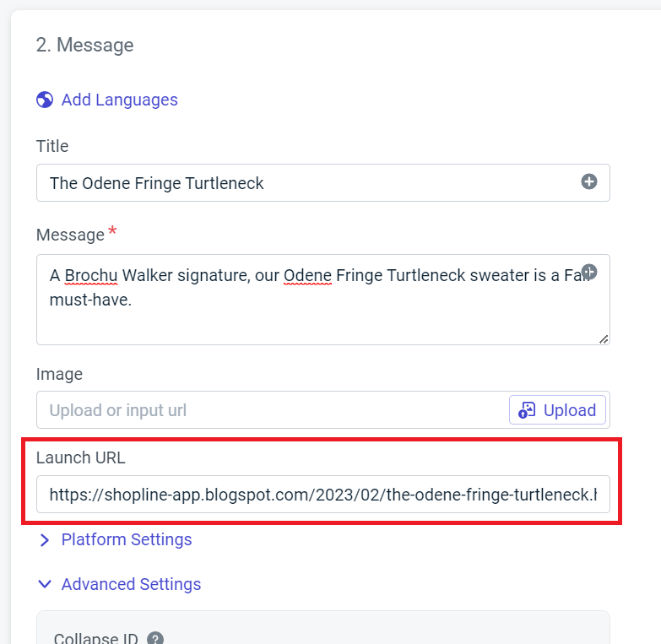This screenshot has height=644, width=661.
Task: Click the Advanced Settings label
Action: (131, 584)
